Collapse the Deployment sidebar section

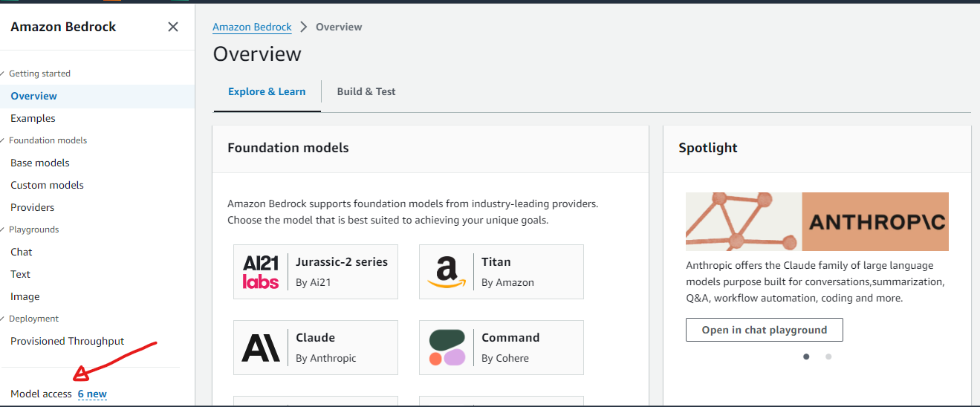pos(4,319)
